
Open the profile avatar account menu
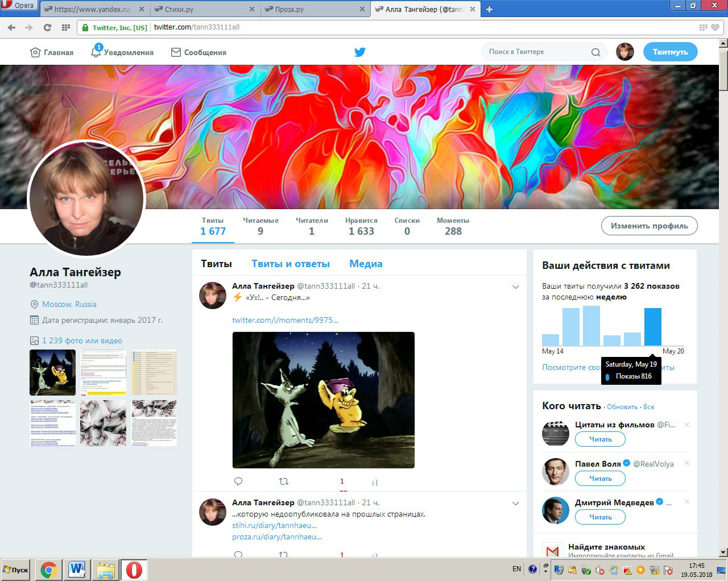[625, 52]
